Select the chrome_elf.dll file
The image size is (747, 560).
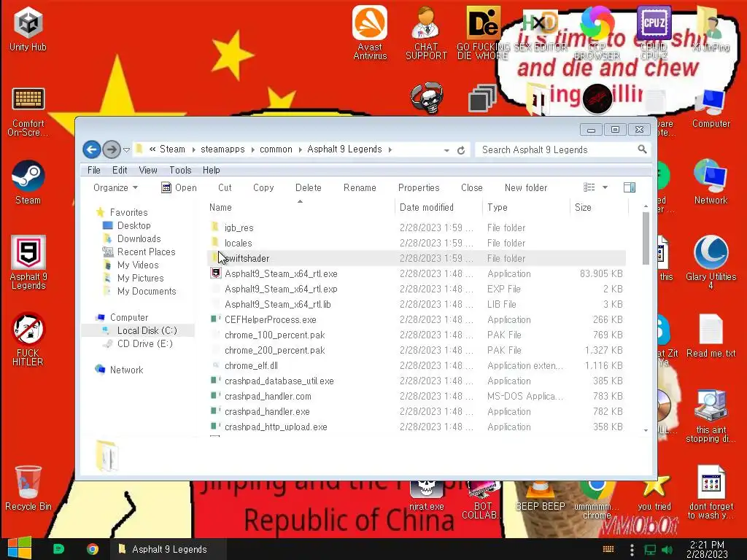click(251, 366)
